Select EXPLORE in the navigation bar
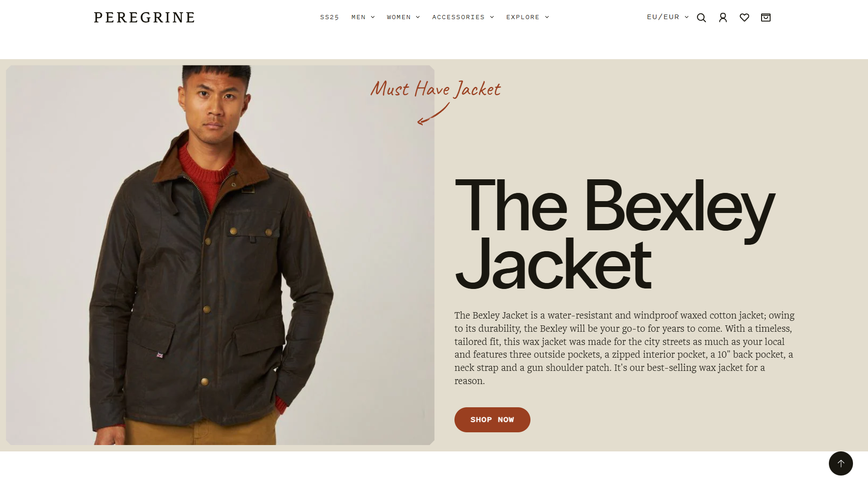The height and width of the screenshot is (491, 868). [x=523, y=17]
